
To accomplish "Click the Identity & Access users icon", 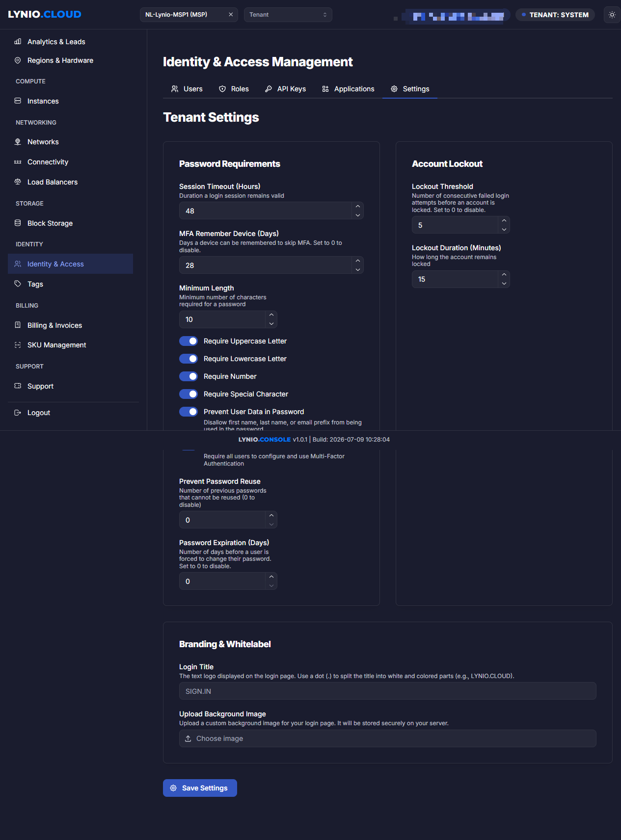I will (x=18, y=264).
